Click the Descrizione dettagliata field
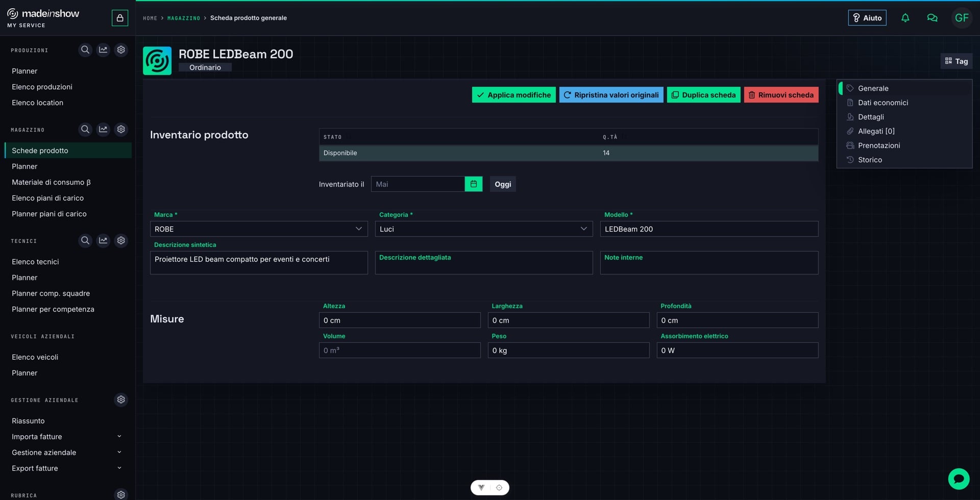980x500 pixels. point(484,263)
